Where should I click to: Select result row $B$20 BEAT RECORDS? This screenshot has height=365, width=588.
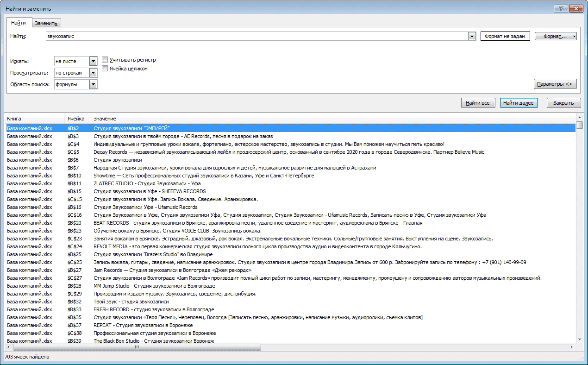(x=290, y=223)
